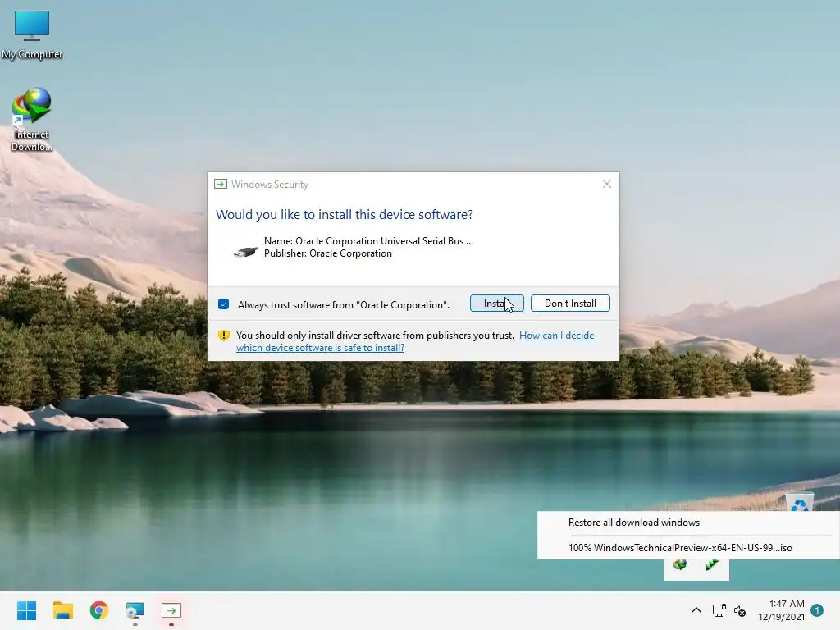Click the USB device icon in dialog
This screenshot has width=840, height=630.
click(x=245, y=251)
